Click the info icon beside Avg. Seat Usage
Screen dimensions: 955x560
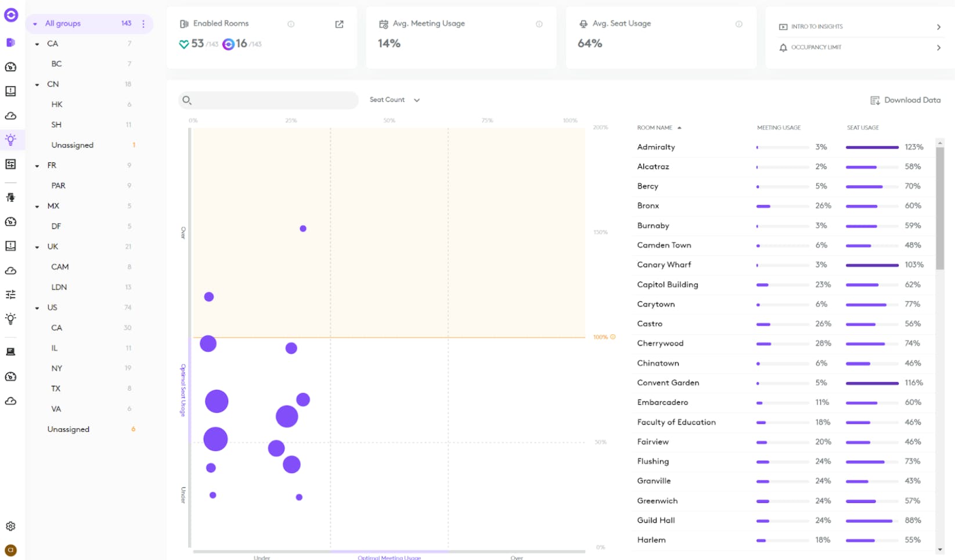(x=738, y=24)
